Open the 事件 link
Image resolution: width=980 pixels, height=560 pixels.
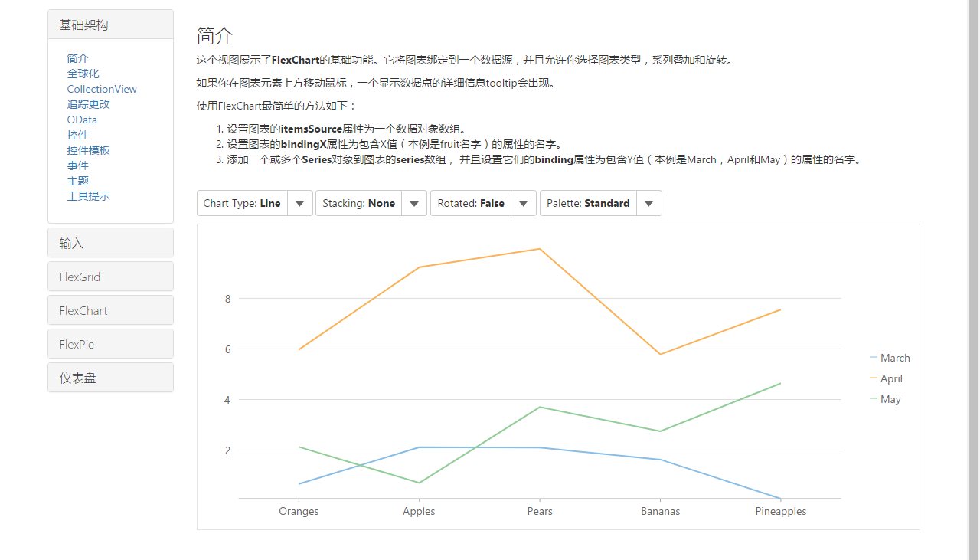coord(77,165)
